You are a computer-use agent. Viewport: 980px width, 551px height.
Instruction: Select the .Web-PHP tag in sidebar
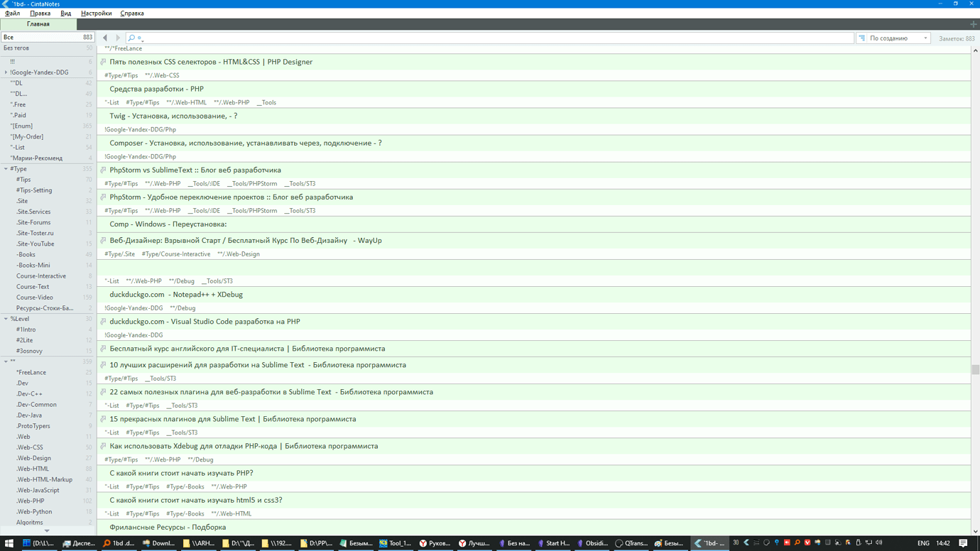(x=31, y=501)
